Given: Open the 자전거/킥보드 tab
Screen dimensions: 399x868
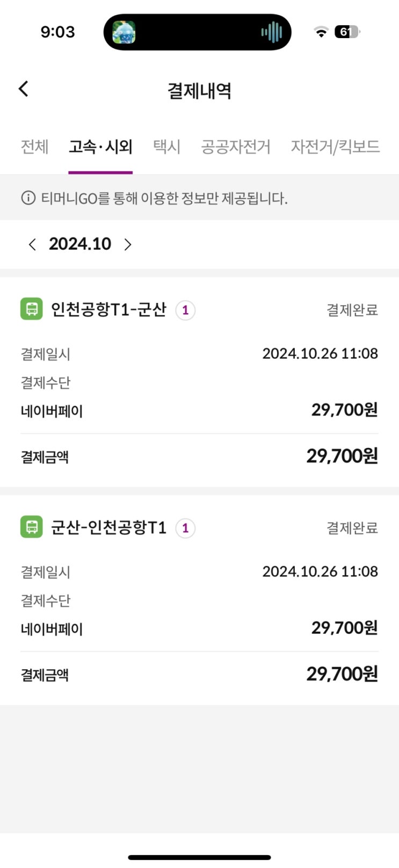Looking at the screenshot, I should coord(335,147).
